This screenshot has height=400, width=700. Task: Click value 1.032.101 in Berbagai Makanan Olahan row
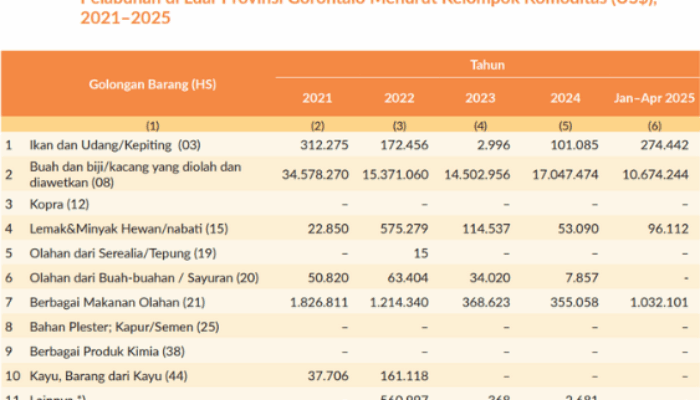pyautogui.click(x=659, y=303)
